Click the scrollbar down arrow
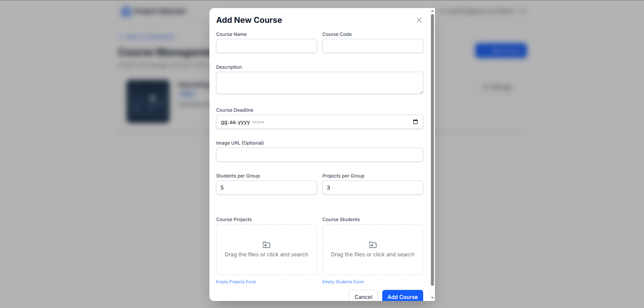The height and width of the screenshot is (308, 644). tap(432, 298)
